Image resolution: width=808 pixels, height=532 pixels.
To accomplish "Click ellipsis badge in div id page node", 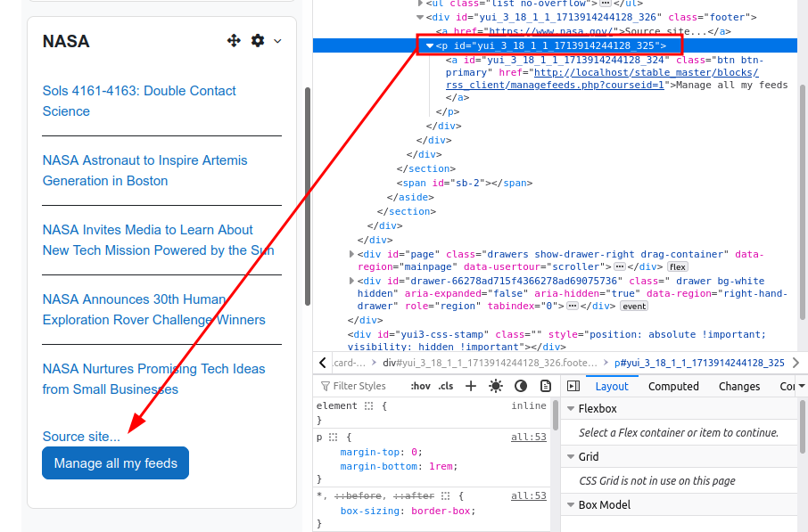I will pyautogui.click(x=620, y=266).
